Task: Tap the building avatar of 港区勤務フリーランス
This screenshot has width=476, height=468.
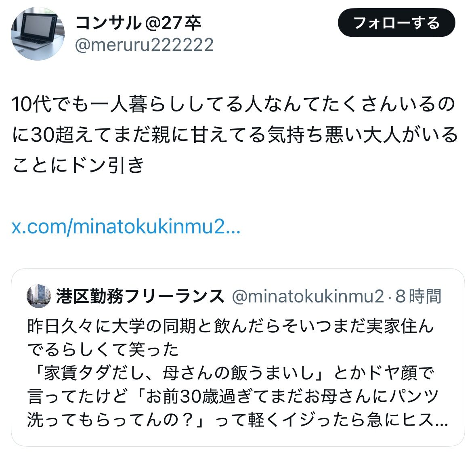Action: coord(38,296)
